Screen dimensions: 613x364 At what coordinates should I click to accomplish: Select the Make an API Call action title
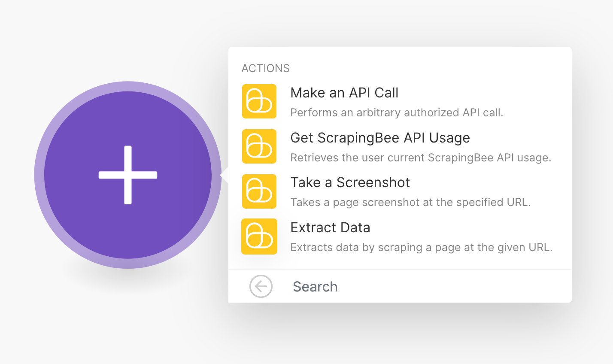click(344, 93)
